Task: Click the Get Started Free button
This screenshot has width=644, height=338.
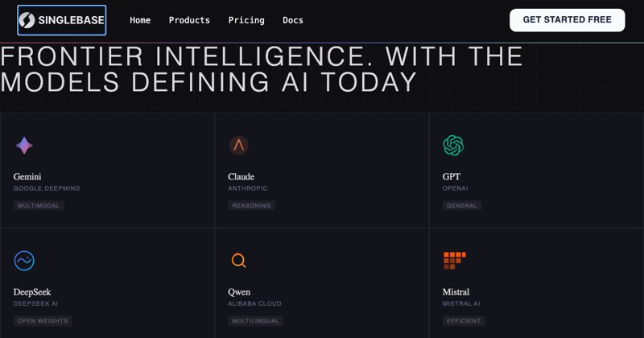Action: click(568, 20)
